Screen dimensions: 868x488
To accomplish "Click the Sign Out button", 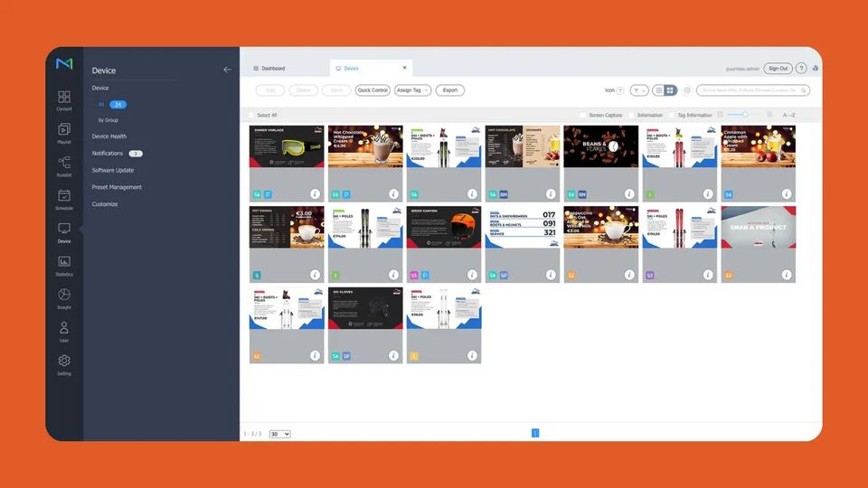I will pyautogui.click(x=778, y=69).
